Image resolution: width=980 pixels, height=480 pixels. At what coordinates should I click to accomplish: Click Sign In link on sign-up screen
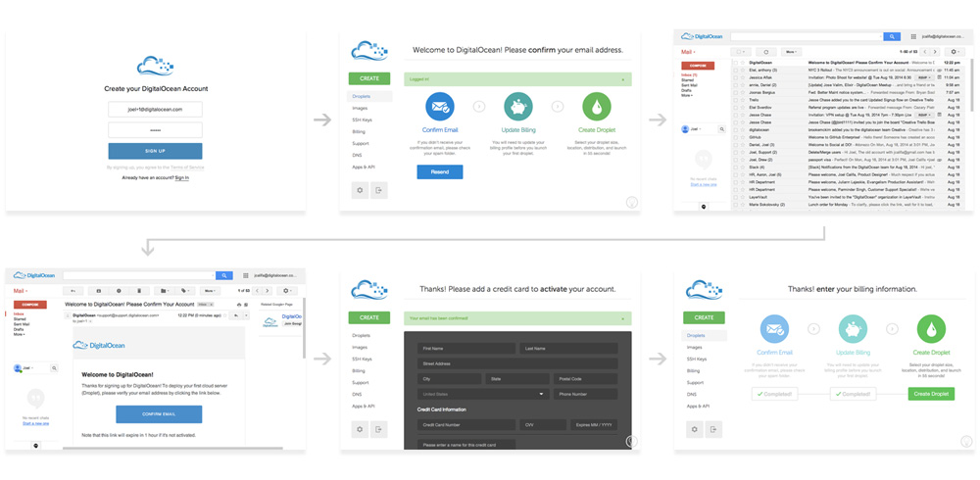tap(182, 178)
